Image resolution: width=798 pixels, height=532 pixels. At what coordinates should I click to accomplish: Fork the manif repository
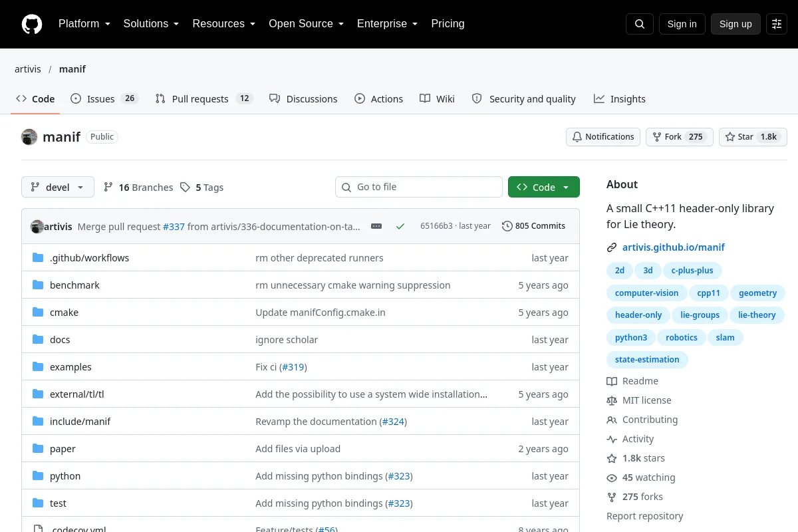[679, 137]
